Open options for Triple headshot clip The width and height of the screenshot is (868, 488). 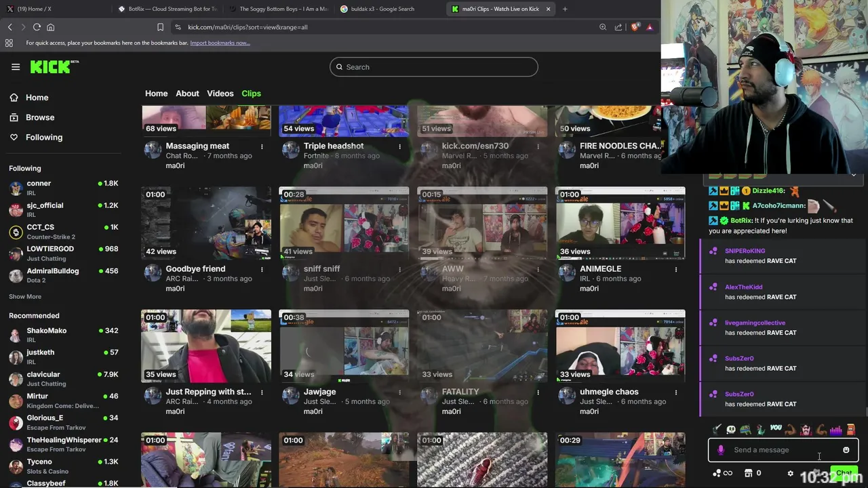pos(399,146)
